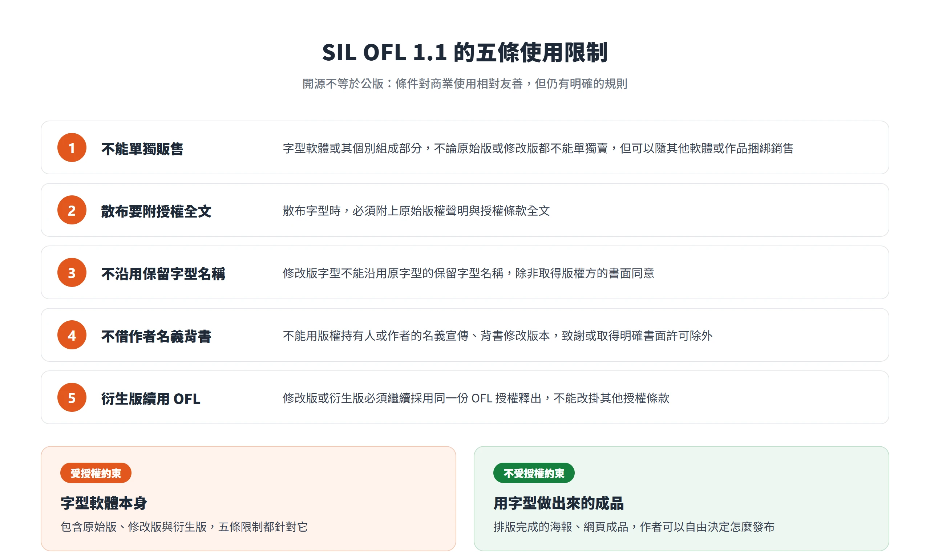Click the description starting with 不能用版權持有人

pos(497,336)
